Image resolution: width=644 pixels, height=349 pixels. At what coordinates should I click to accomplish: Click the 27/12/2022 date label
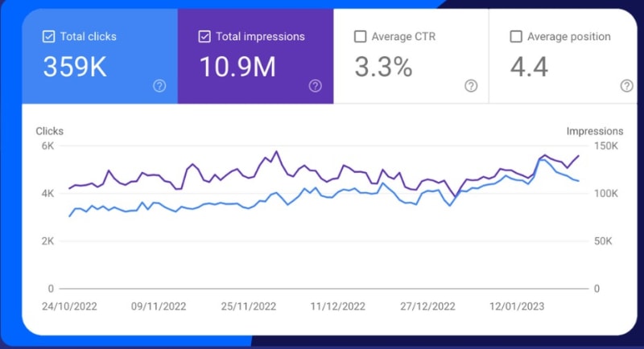point(427,306)
